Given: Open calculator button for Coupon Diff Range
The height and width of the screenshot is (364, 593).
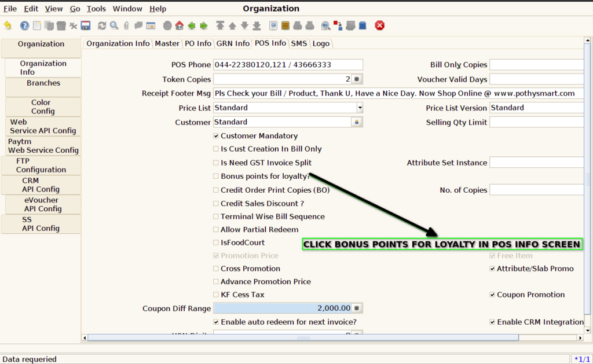Looking at the screenshot, I should 357,308.
